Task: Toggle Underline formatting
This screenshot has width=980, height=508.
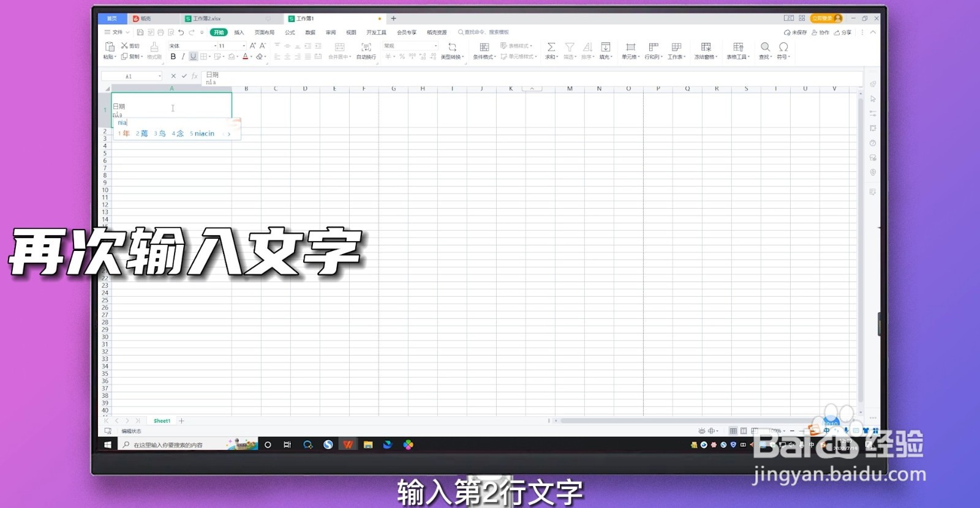Action: (194, 56)
